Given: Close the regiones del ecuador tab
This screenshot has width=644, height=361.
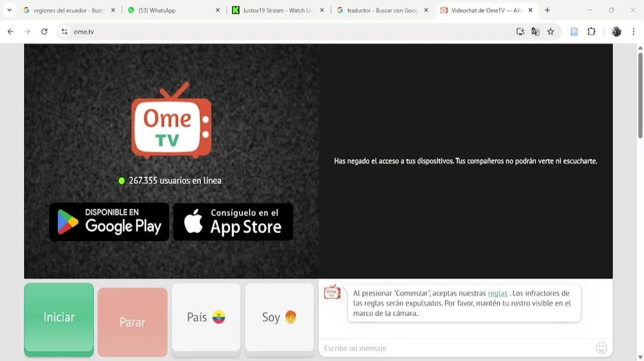Looking at the screenshot, I should [x=113, y=10].
